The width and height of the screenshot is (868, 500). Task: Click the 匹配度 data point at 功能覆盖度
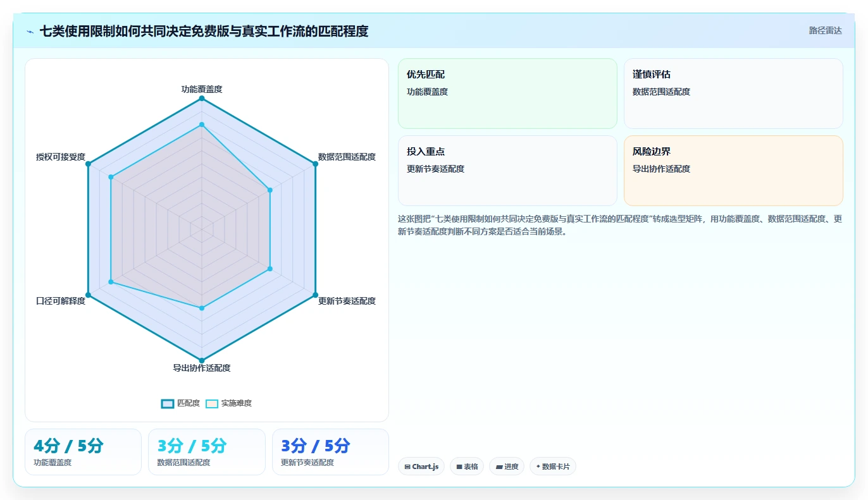[x=202, y=99]
